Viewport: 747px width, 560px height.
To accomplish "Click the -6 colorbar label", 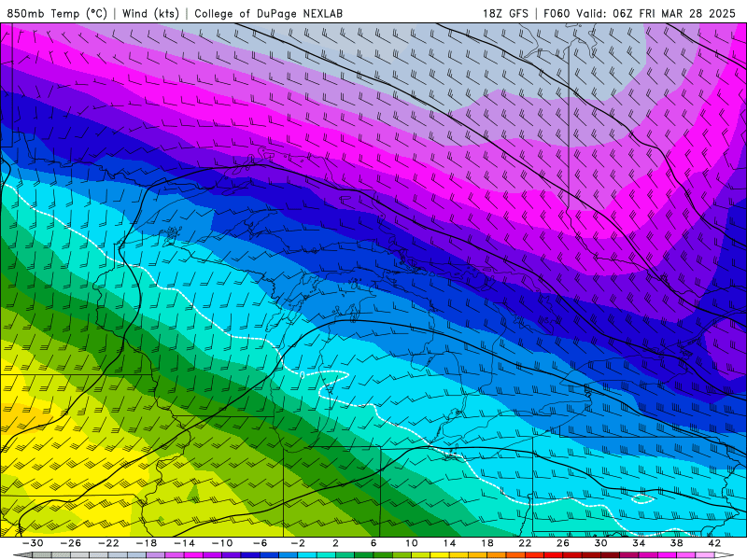I will click(261, 543).
